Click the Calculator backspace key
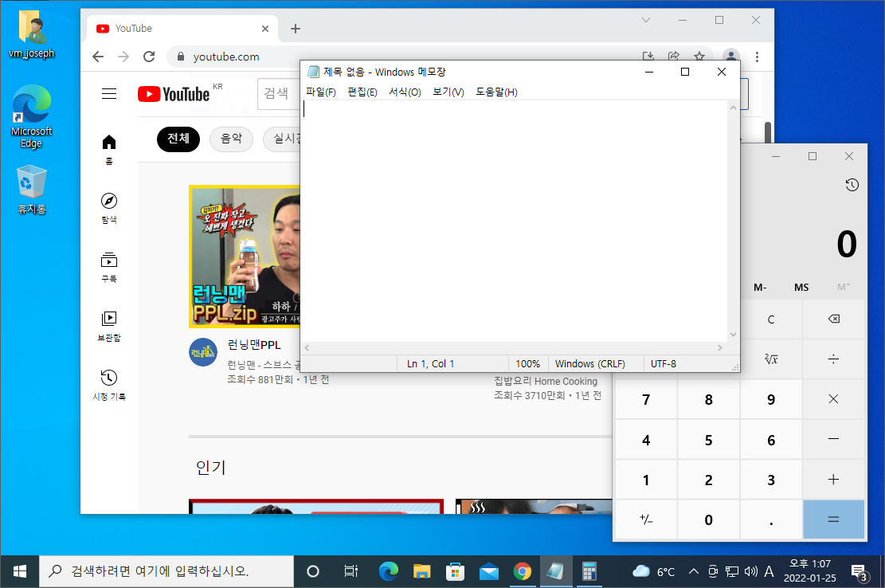This screenshot has height=588, width=885. [x=834, y=319]
